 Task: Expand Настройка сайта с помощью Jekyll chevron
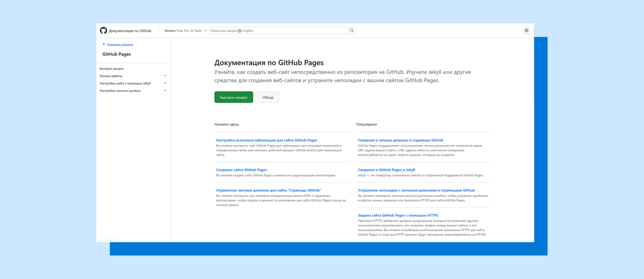click(165, 83)
